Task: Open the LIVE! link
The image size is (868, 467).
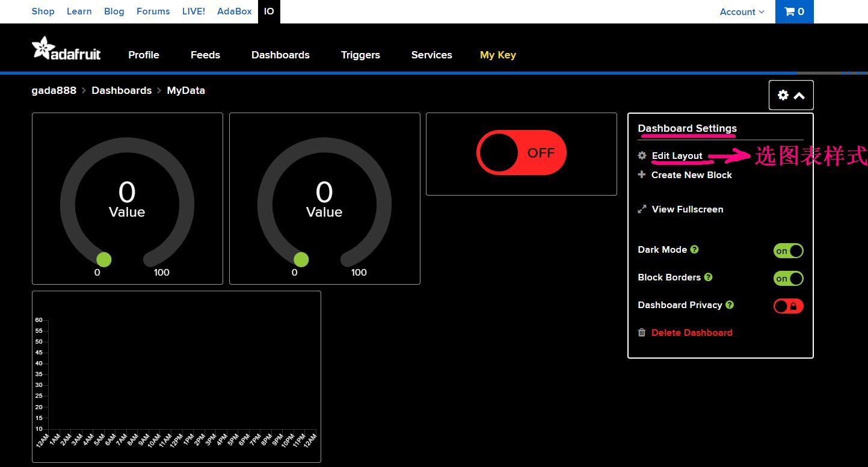Action: tap(194, 11)
